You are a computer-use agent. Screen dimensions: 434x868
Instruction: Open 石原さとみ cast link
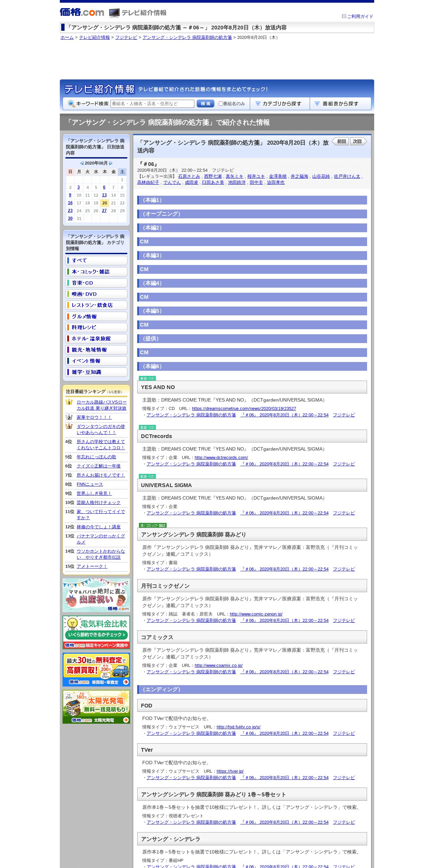pos(189,176)
